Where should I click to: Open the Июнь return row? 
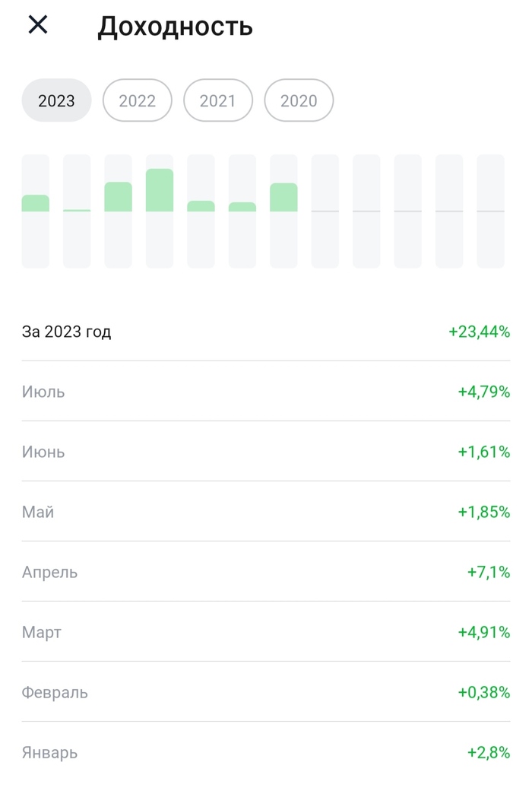pyautogui.click(x=266, y=452)
